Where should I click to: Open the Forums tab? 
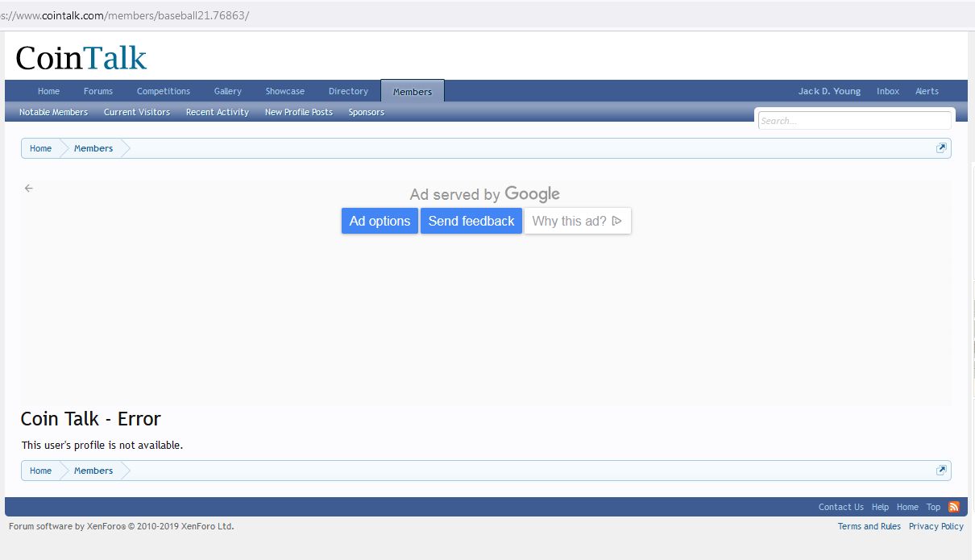tap(98, 91)
